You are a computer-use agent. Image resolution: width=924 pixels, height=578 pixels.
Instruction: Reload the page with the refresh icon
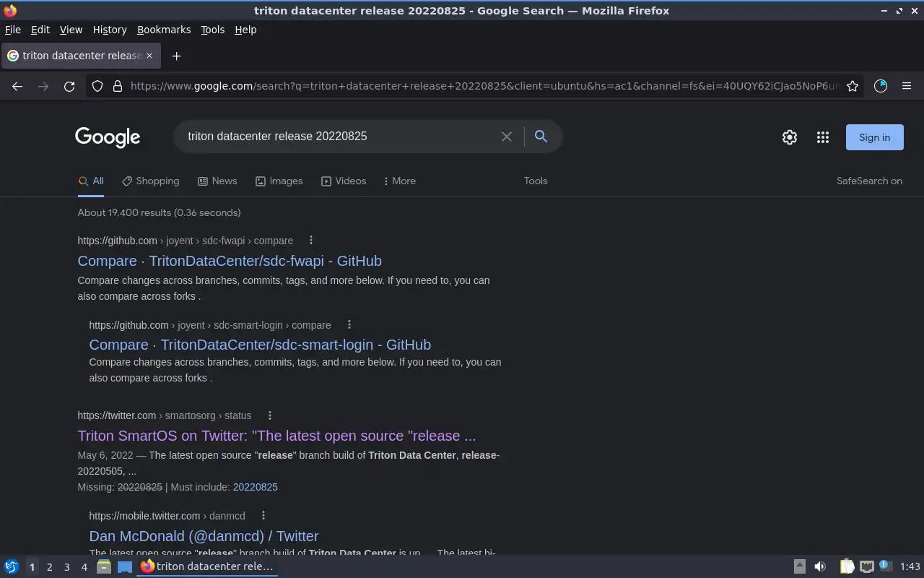tap(69, 86)
